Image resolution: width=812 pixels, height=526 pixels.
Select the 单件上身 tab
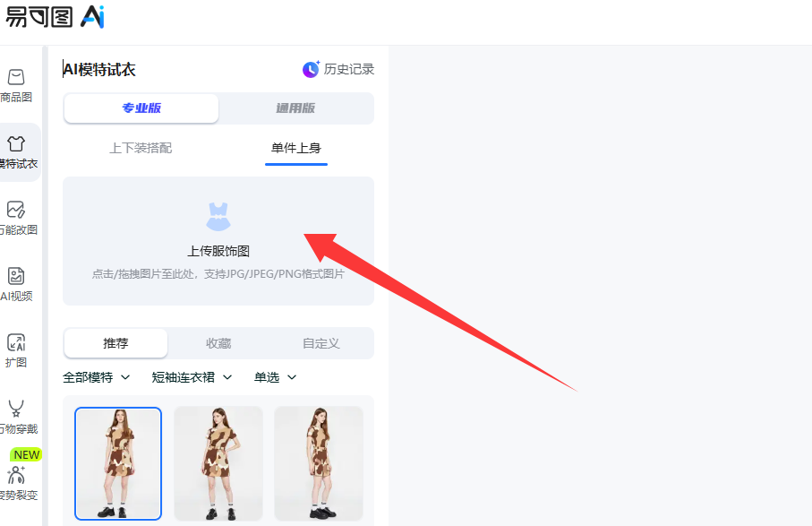296,148
